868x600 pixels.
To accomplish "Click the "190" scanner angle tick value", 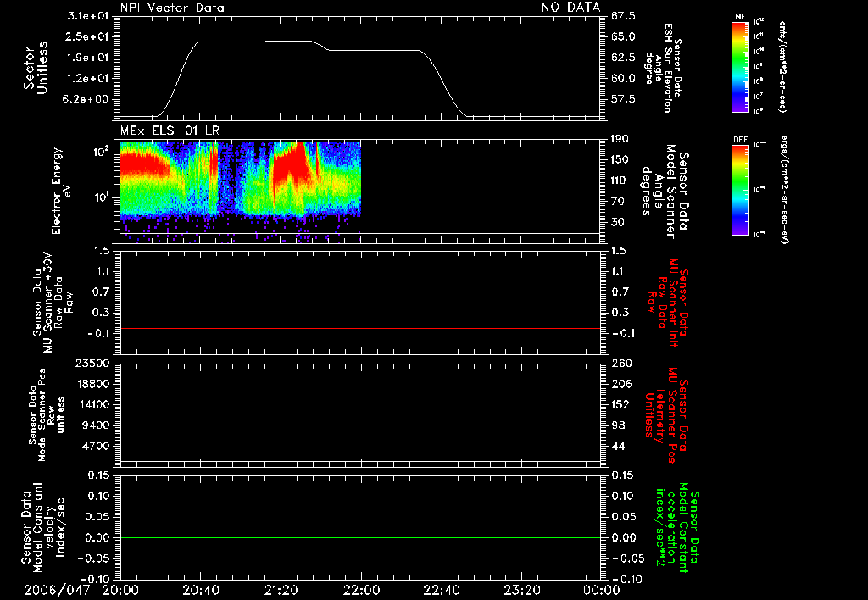I will pyautogui.click(x=620, y=139).
